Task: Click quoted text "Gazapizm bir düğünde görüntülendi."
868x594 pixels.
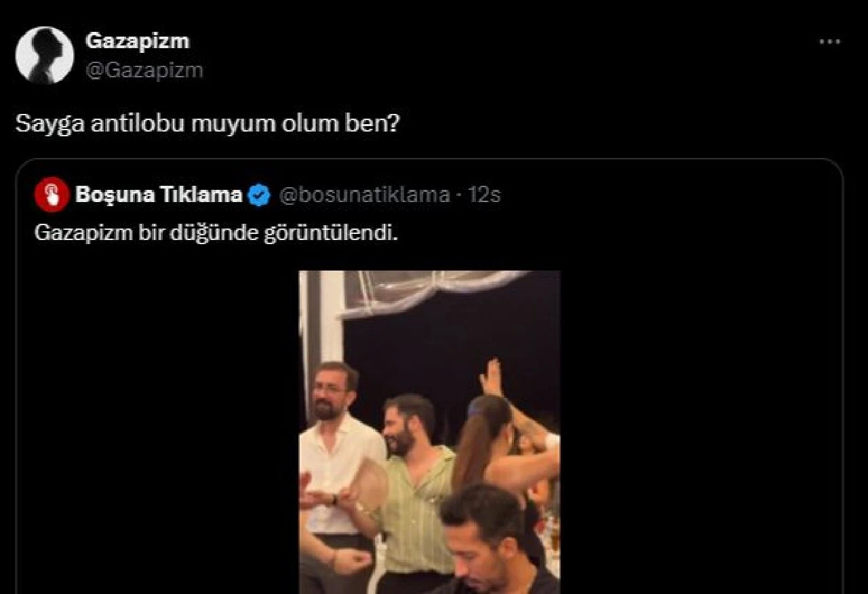Action: 216,233
